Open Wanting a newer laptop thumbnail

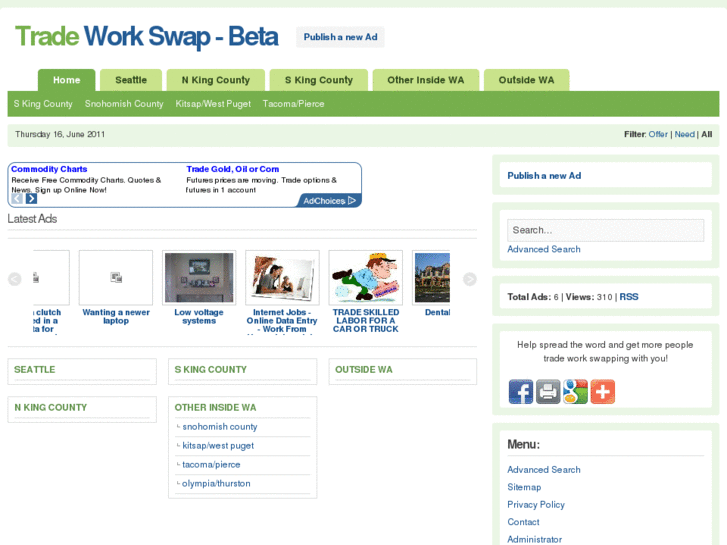[116, 277]
